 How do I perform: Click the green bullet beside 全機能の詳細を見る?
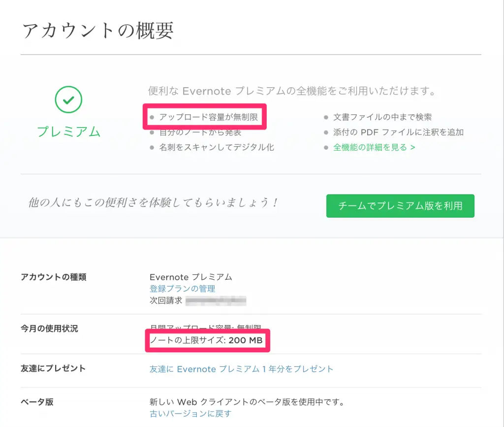coord(325,147)
